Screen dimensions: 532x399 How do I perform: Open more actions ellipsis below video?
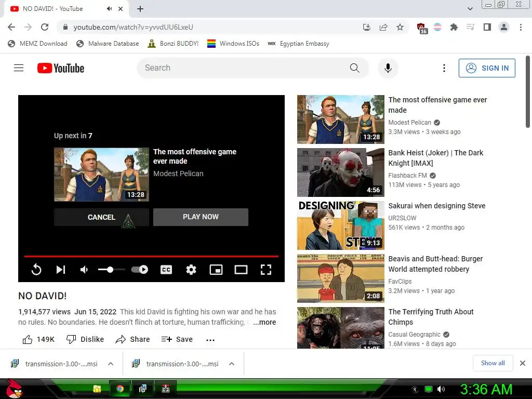pyautogui.click(x=210, y=340)
